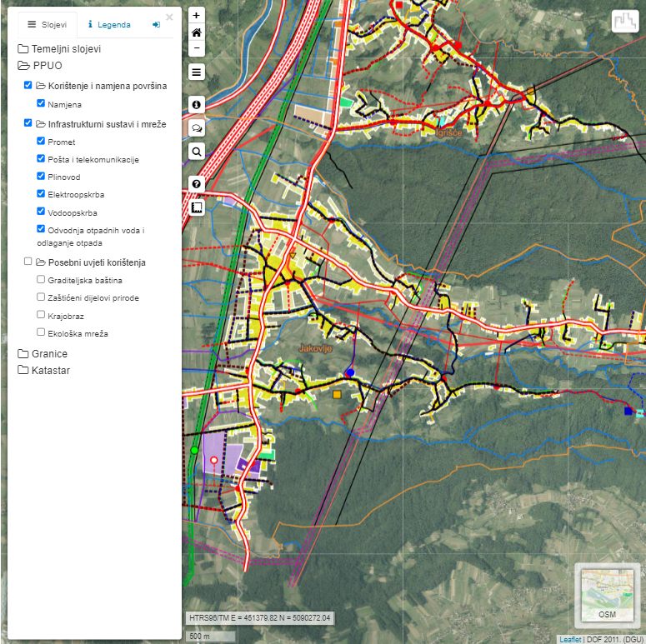Zoom out of the map

[x=196, y=48]
